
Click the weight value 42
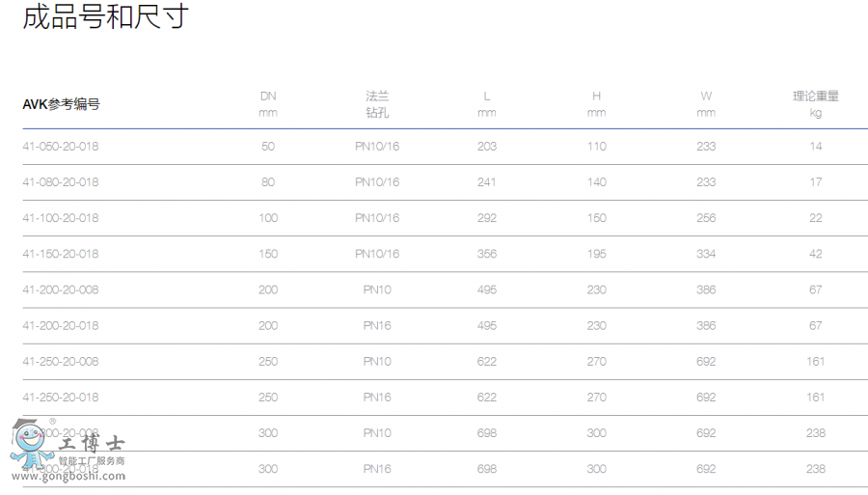click(816, 254)
